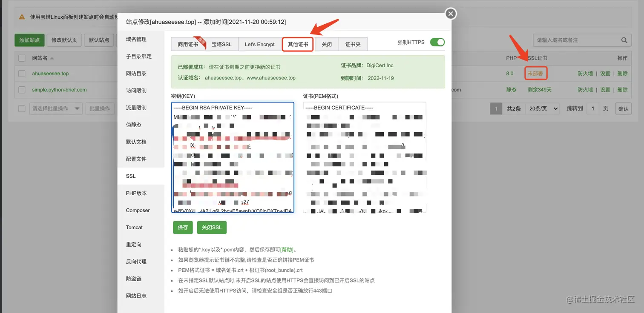Focus the 密钥(KEY) text area

(x=233, y=157)
